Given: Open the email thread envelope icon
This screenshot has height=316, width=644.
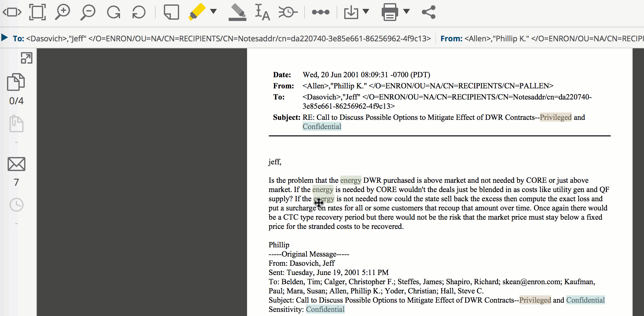Looking at the screenshot, I should pos(16,164).
